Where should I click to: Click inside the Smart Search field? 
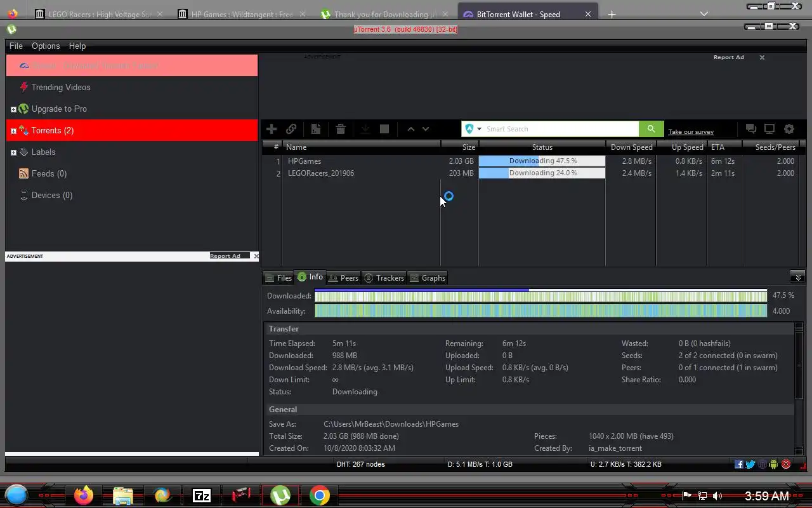click(561, 129)
